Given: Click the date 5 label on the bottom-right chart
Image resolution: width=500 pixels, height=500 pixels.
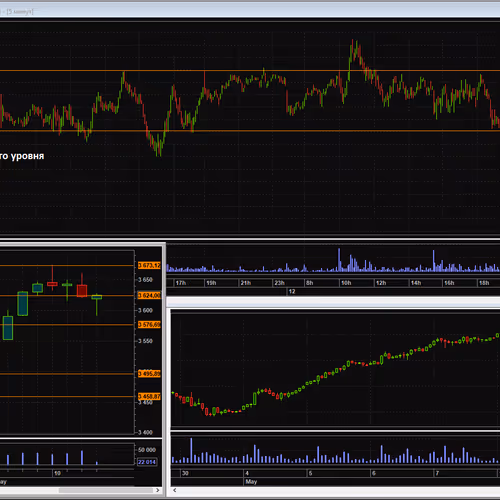Looking at the screenshot, I should pos(310,473).
